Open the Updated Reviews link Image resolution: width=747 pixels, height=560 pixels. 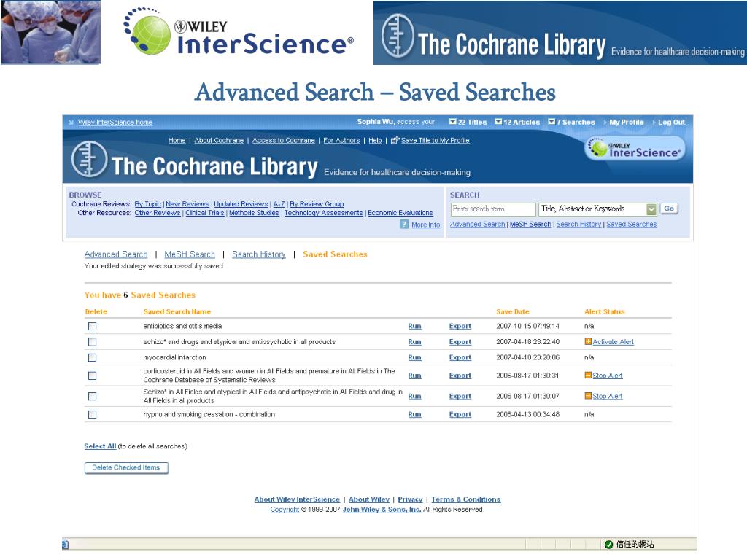tap(241, 204)
